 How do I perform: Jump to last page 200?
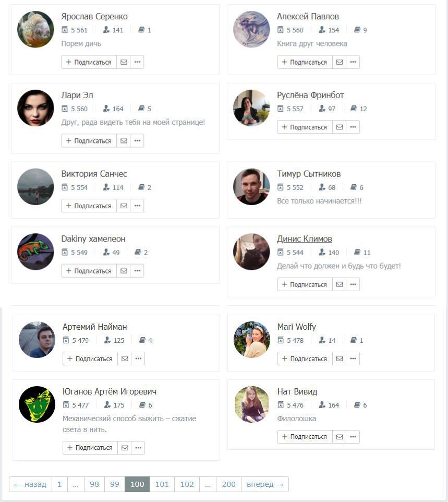[x=228, y=484]
